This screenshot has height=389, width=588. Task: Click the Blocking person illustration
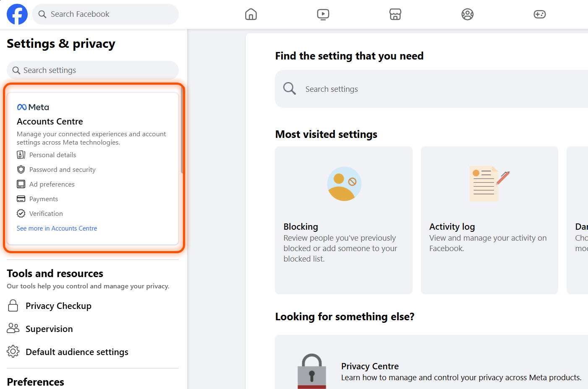(344, 184)
